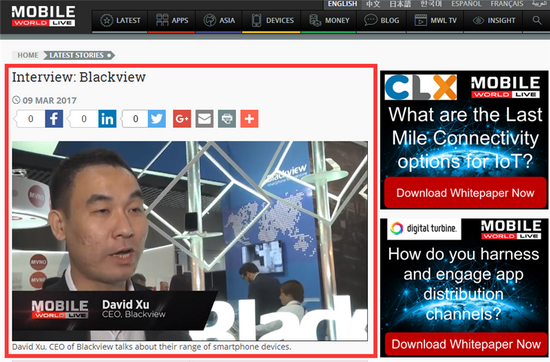Click the Interview: Blackview headline

[x=79, y=77]
